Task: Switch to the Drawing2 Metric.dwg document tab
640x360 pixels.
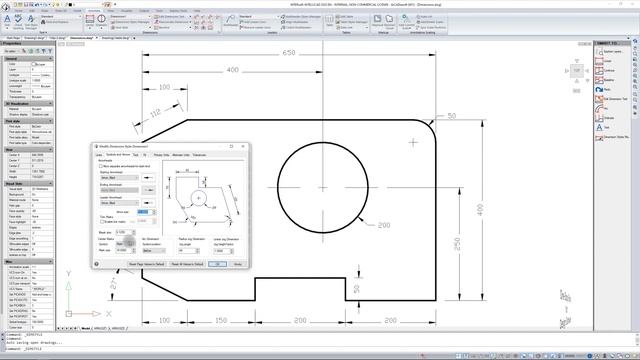Action: [x=116, y=38]
